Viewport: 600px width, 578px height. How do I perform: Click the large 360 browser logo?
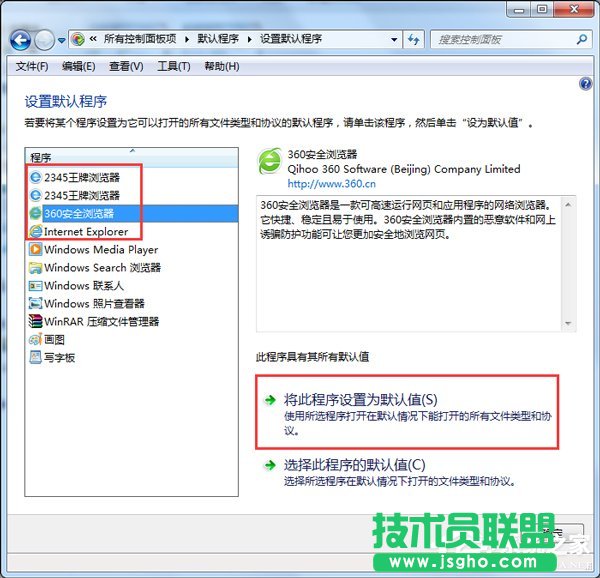(270, 162)
